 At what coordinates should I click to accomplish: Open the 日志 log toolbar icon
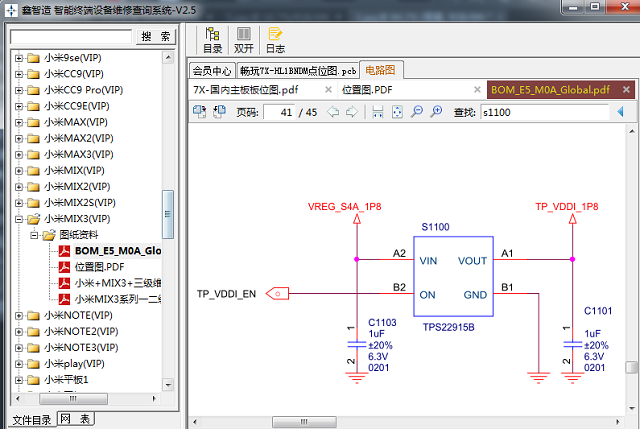[x=275, y=40]
